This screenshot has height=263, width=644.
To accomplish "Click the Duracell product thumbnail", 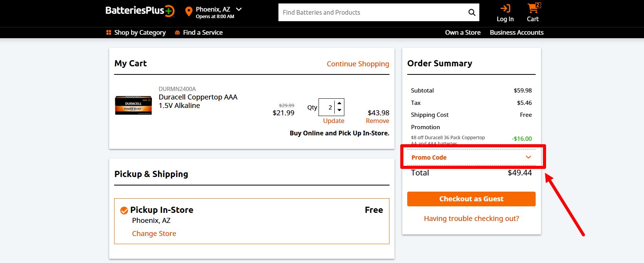I will tap(133, 105).
